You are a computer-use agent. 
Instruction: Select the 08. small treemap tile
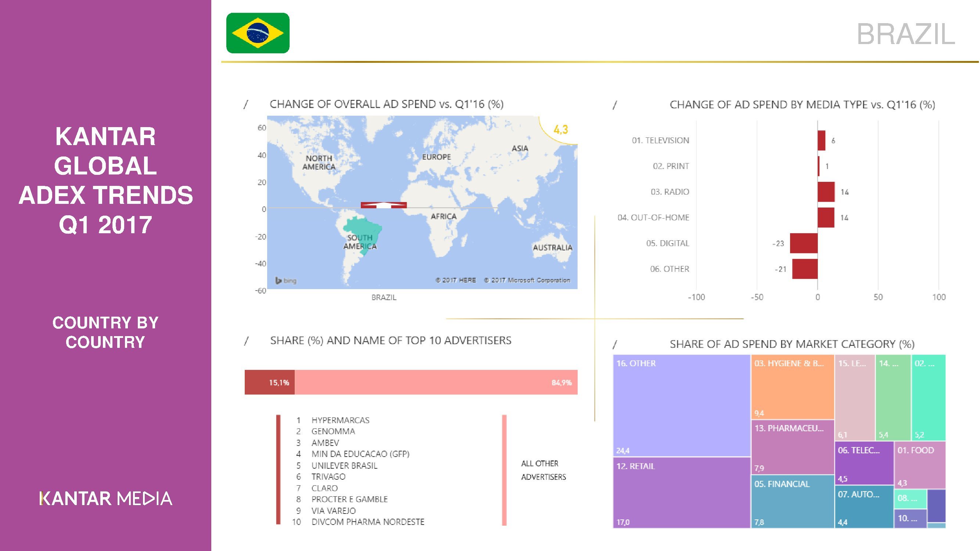tap(910, 499)
